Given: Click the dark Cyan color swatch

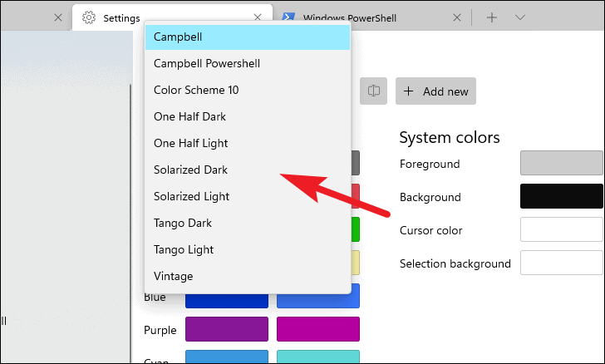Looking at the screenshot, I should pos(227,357).
